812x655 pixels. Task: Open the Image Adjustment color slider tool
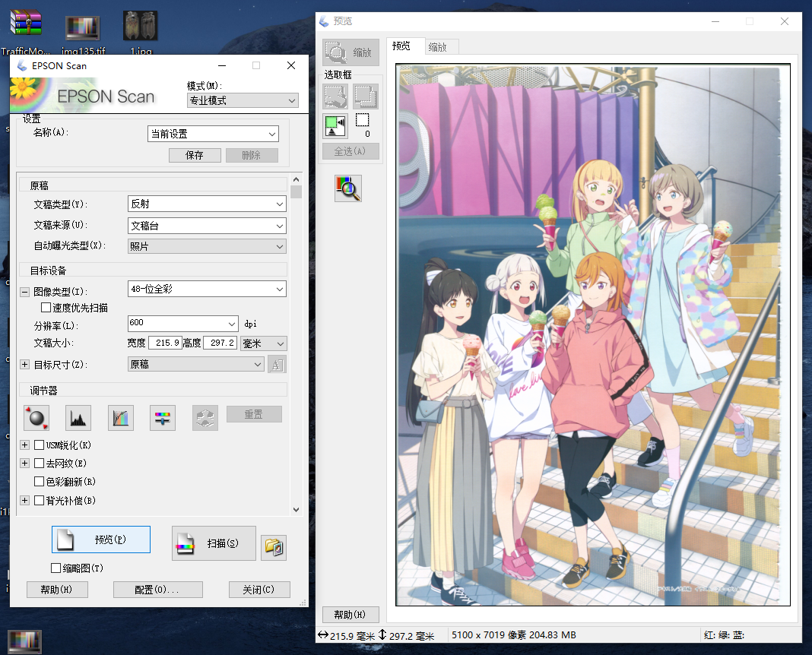pos(163,417)
